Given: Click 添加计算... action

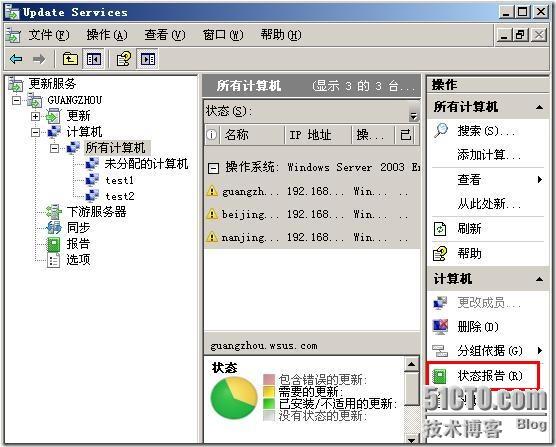Looking at the screenshot, I should tap(489, 155).
